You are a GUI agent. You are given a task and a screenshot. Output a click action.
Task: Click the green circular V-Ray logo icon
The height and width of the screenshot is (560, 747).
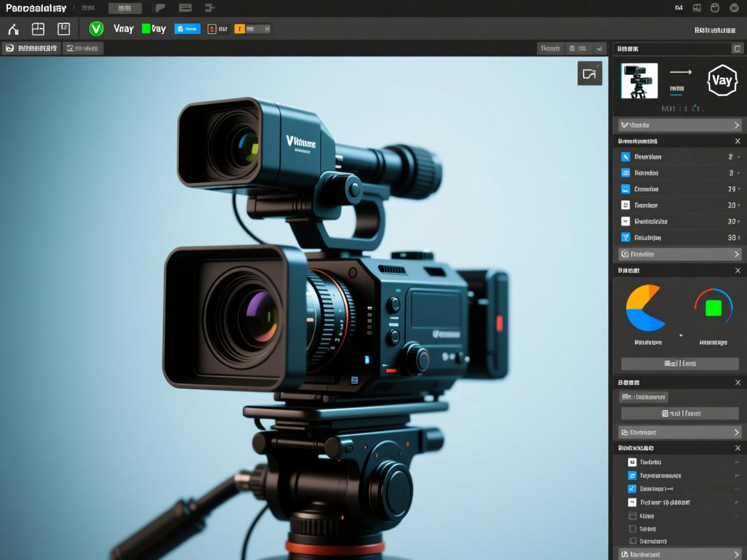point(96,29)
